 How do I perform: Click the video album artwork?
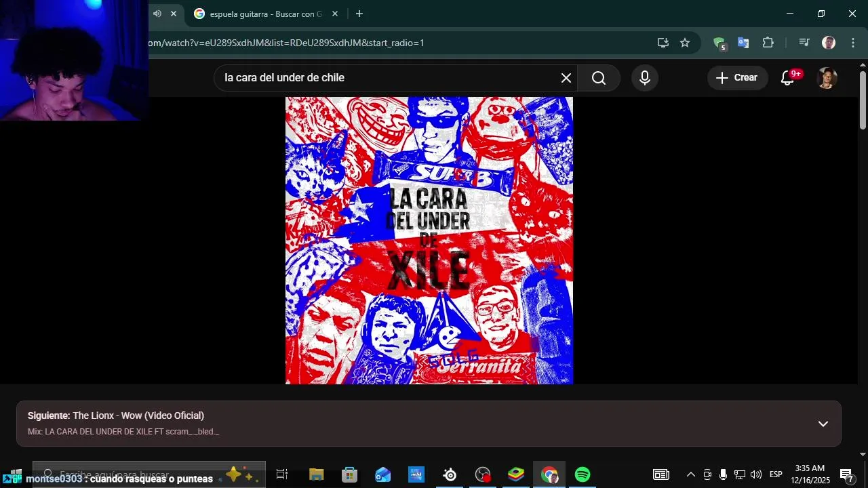[429, 241]
